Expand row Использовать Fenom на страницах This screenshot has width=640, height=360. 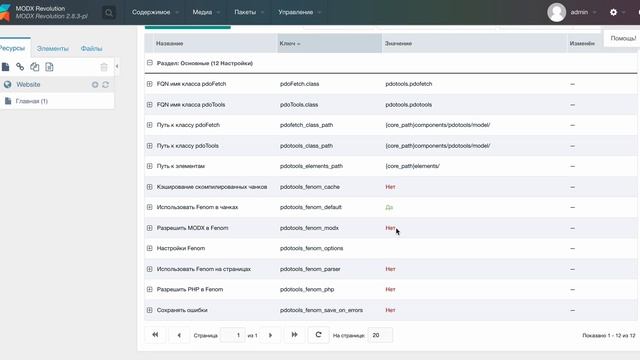click(149, 269)
